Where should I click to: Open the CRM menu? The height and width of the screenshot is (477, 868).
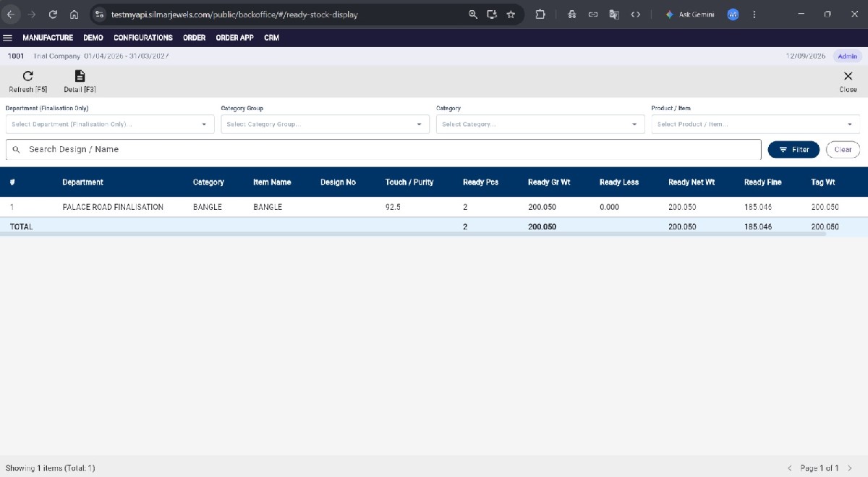pyautogui.click(x=271, y=38)
